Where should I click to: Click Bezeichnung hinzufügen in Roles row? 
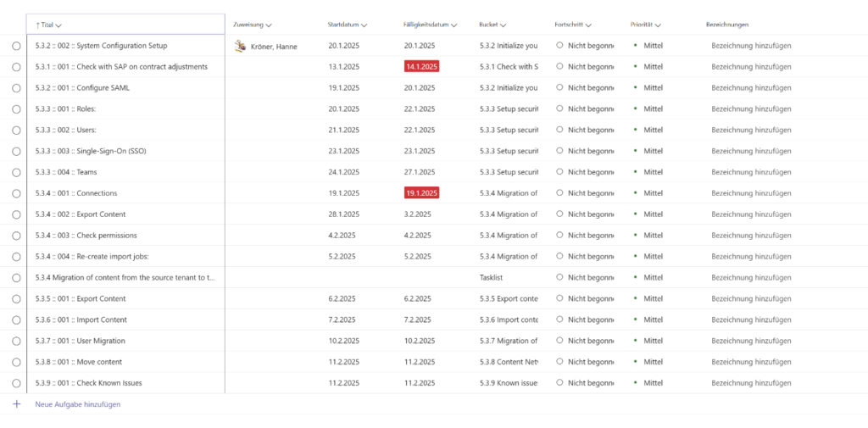[x=751, y=108]
